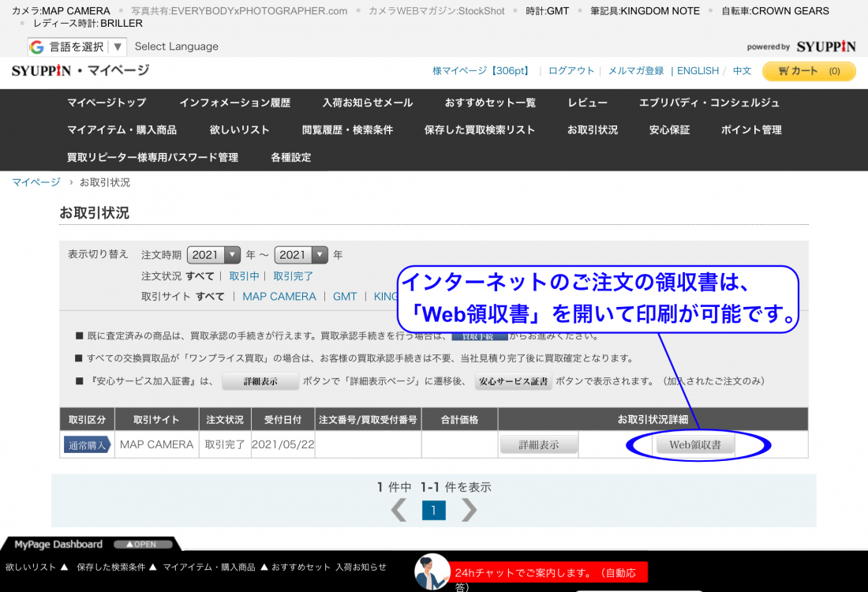
Task: Click 取引完了 status in the order row
Action: pos(225,444)
